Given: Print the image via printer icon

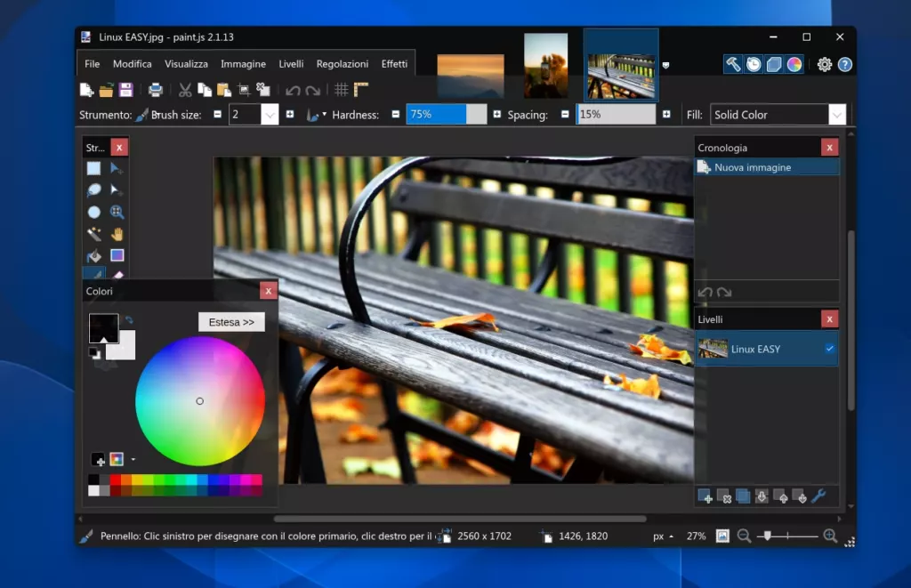Looking at the screenshot, I should (x=155, y=90).
